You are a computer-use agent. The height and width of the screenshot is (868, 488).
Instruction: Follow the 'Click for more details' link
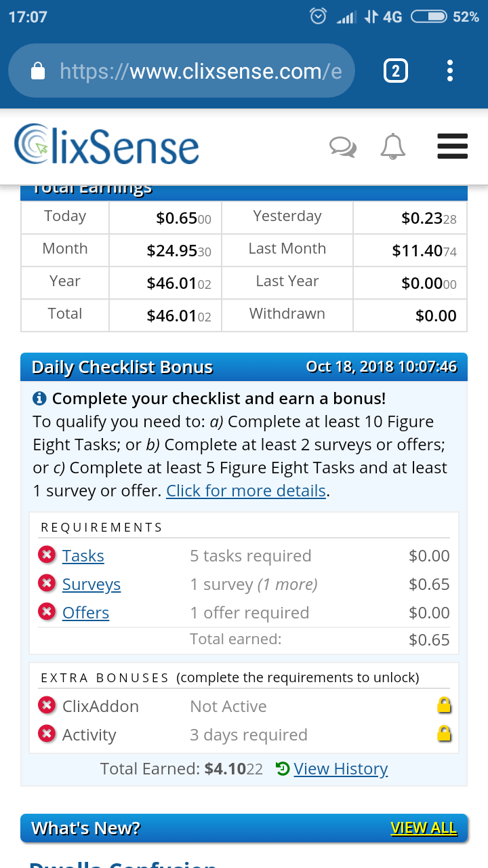click(246, 491)
